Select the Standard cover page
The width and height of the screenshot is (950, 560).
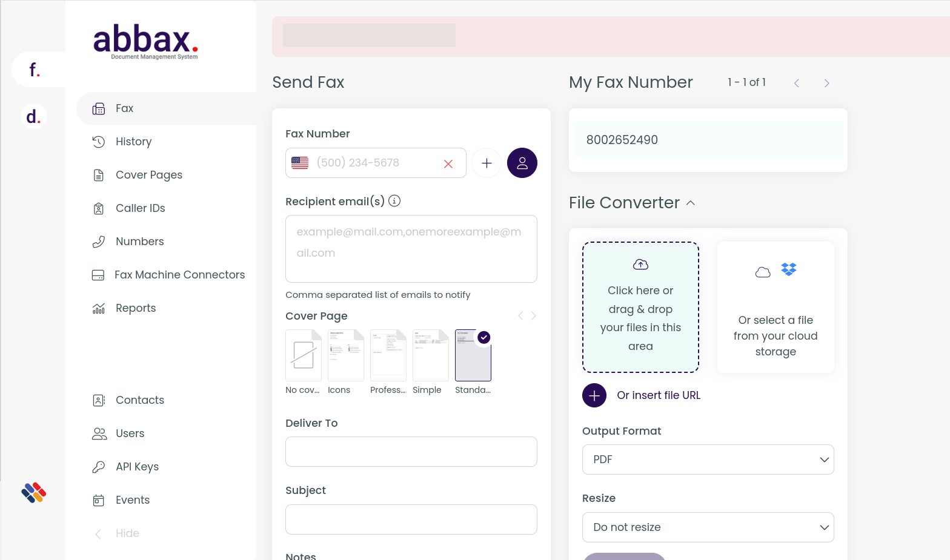point(473,355)
